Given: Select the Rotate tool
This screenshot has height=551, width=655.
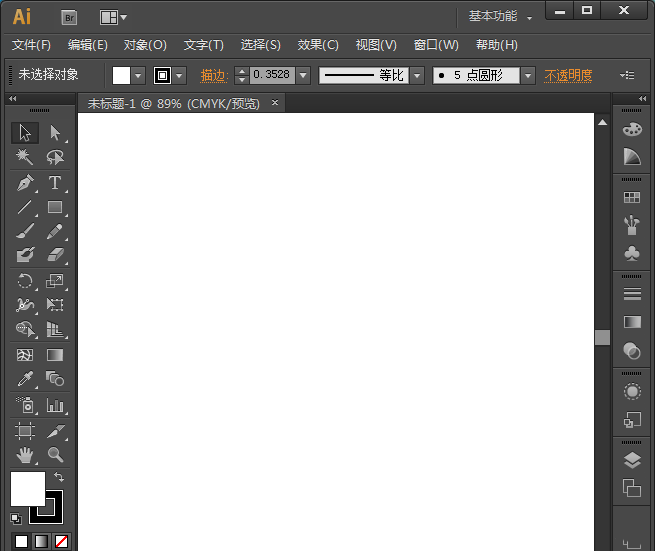Looking at the screenshot, I should [x=25, y=281].
